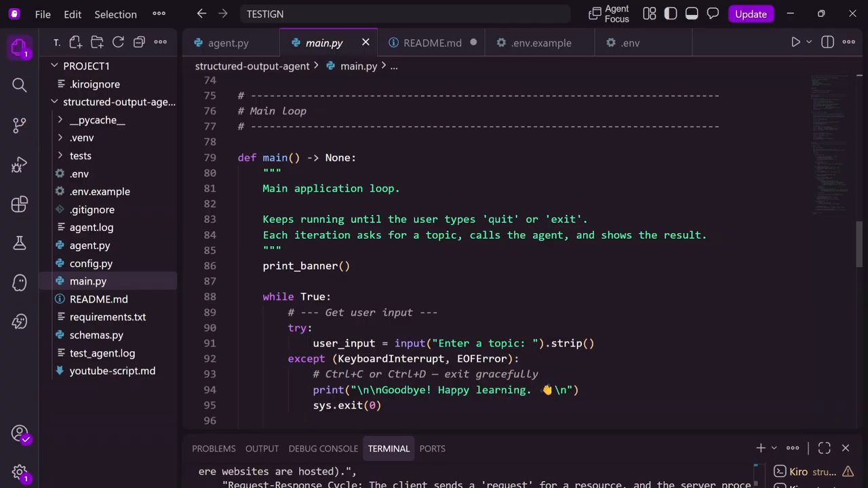Show the PROBLEMS panel tab
The height and width of the screenshot is (488, 868).
[x=214, y=449]
